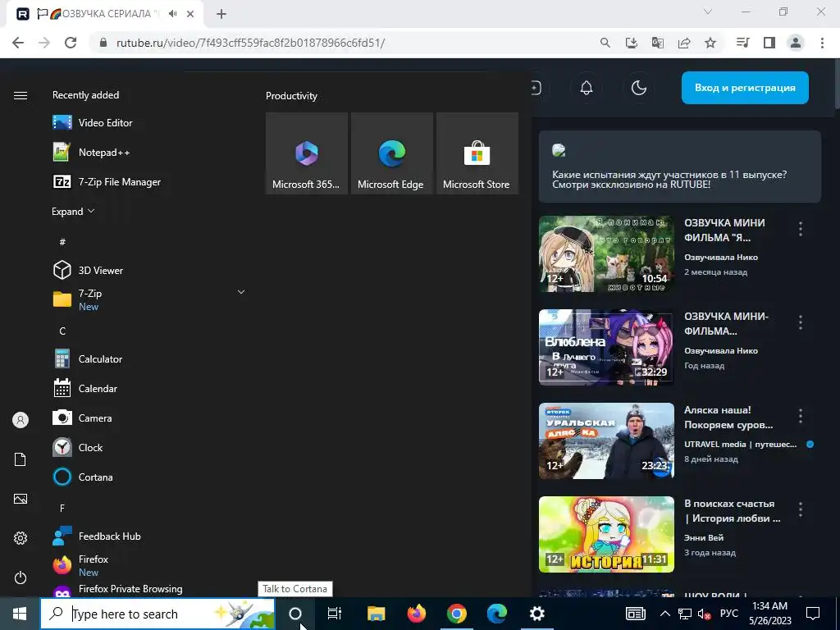Image resolution: width=840 pixels, height=630 pixels.
Task: Expand the Recently added list
Action: 73,212
